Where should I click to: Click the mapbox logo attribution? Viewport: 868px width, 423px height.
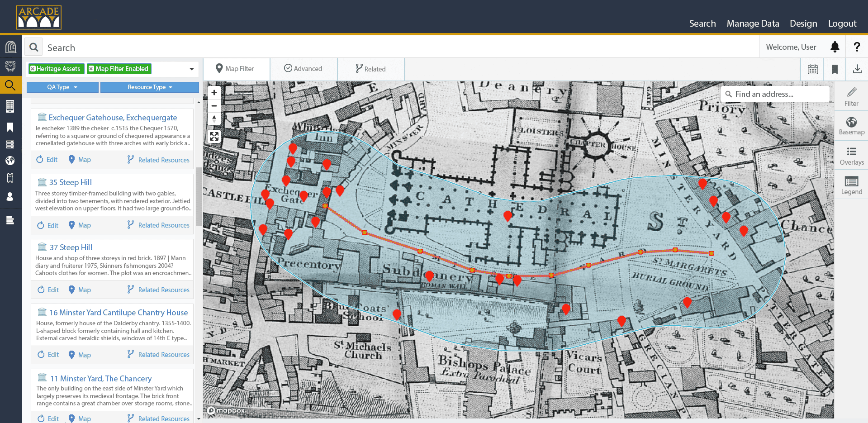(x=226, y=410)
